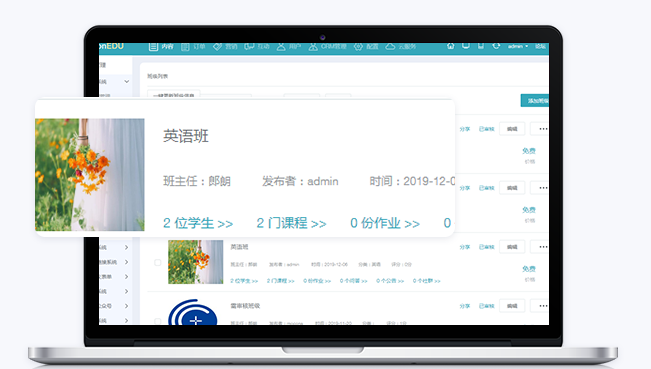Open the 英语班 title on the enlarged card
Screen dimensions: 651x369
(x=186, y=136)
